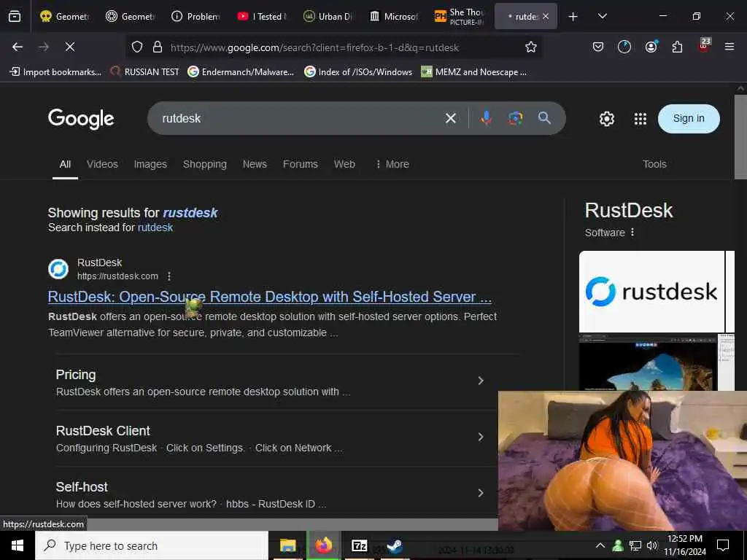Image resolution: width=747 pixels, height=560 pixels.
Task: Select Videos search filter
Action: [102, 164]
